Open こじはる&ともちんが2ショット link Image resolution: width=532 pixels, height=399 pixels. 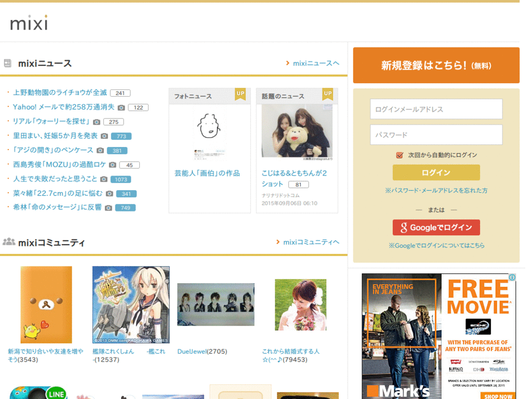point(295,179)
